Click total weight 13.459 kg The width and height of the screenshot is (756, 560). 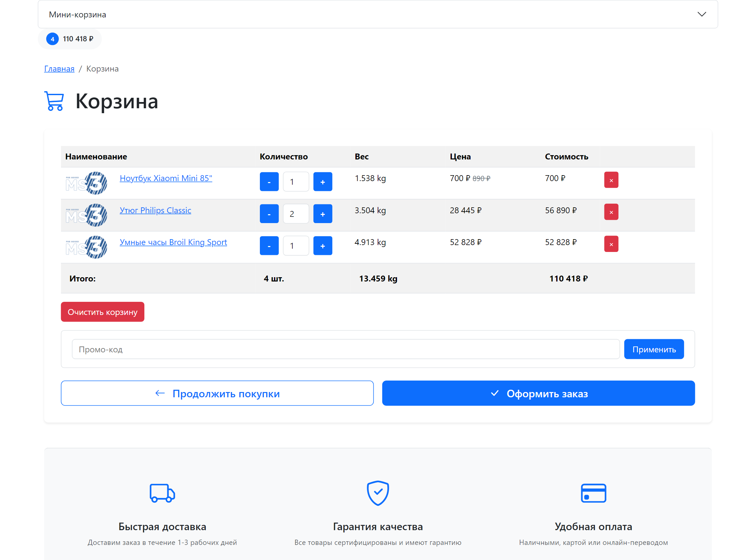[378, 279]
